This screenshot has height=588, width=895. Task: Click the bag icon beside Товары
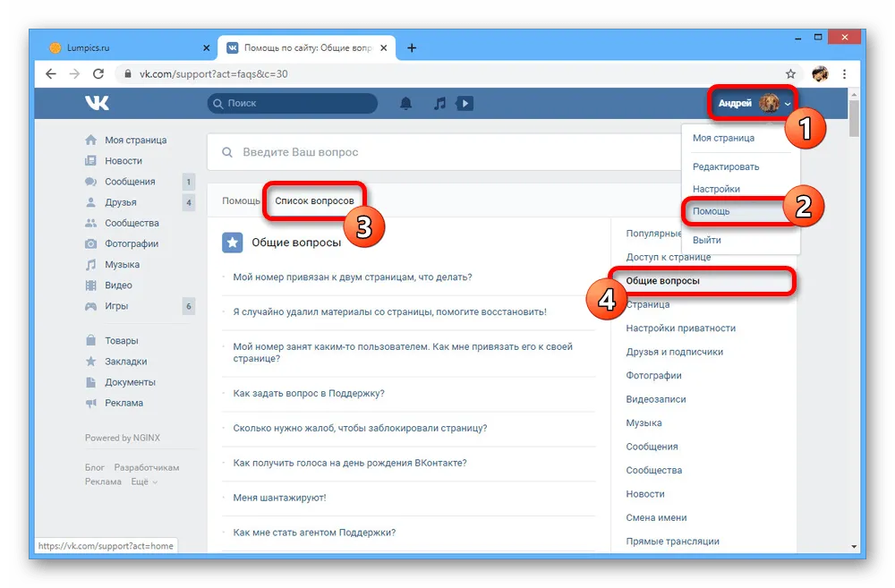[90, 340]
